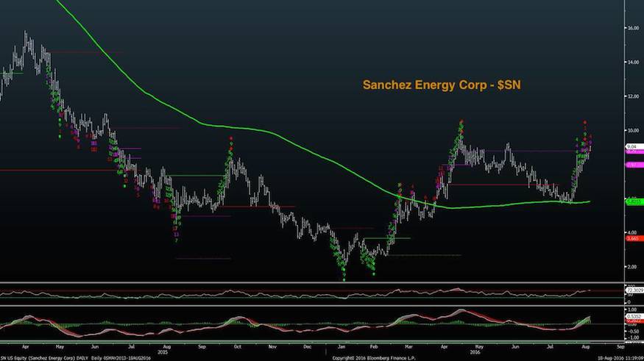Select the -0.50 MACD axis label

coord(632,331)
